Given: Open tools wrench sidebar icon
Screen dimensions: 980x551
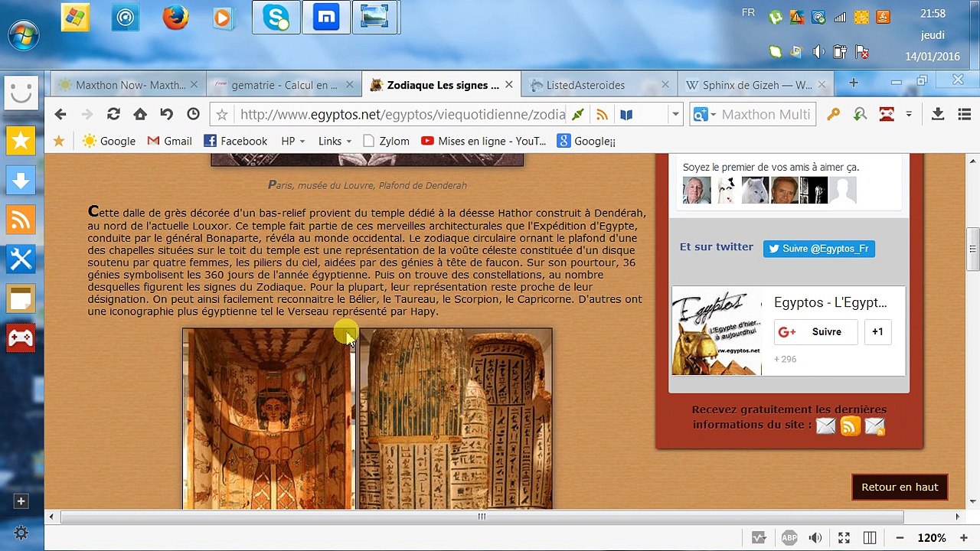Looking at the screenshot, I should pyautogui.click(x=21, y=259).
